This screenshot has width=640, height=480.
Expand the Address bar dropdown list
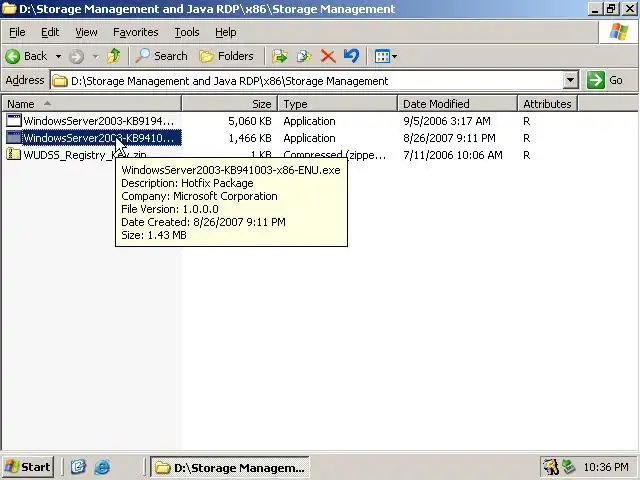coord(571,80)
